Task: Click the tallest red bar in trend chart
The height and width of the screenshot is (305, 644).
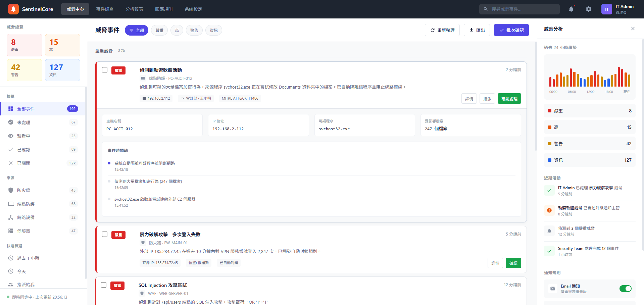Action: click(x=619, y=77)
